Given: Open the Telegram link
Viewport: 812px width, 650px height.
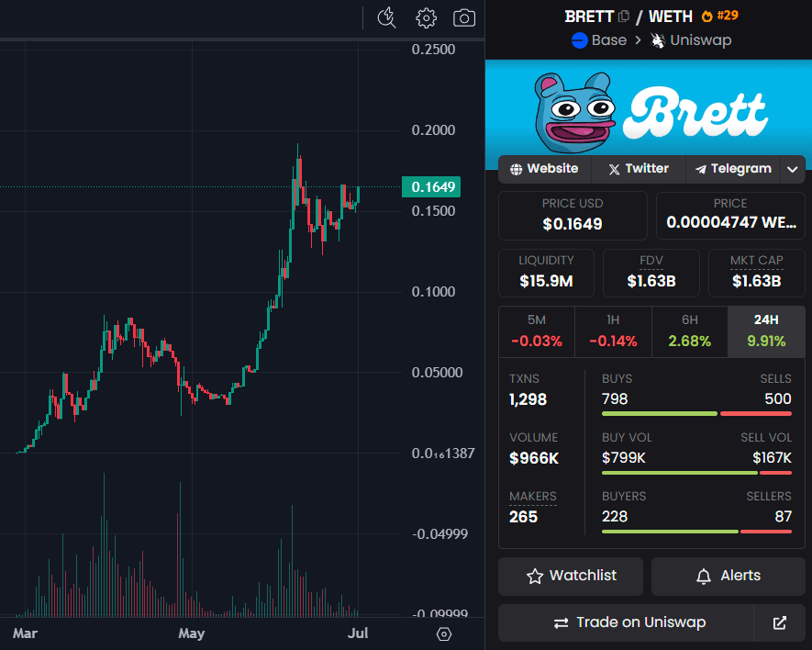Looking at the screenshot, I should pos(733,169).
